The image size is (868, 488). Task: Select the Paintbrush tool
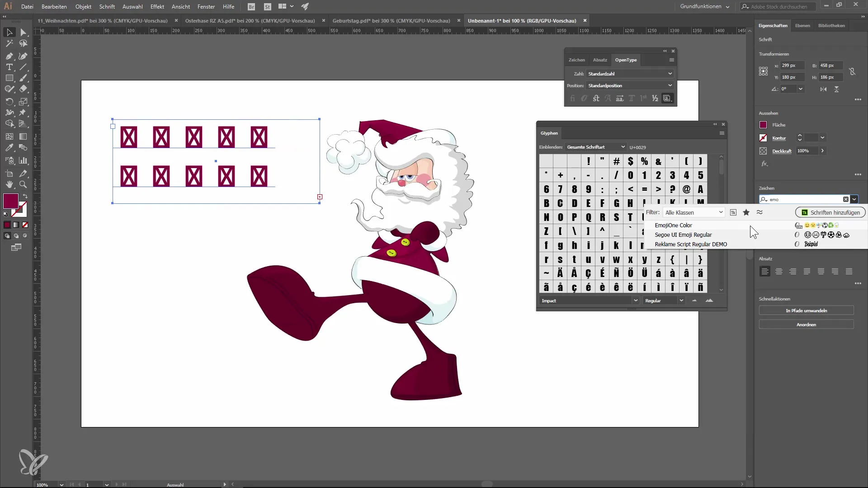point(24,78)
